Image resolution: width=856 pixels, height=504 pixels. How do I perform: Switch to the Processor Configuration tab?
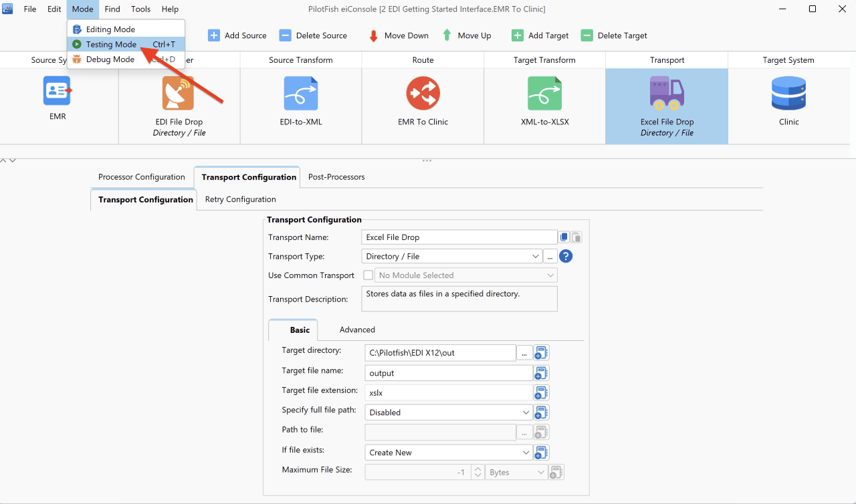[142, 177]
